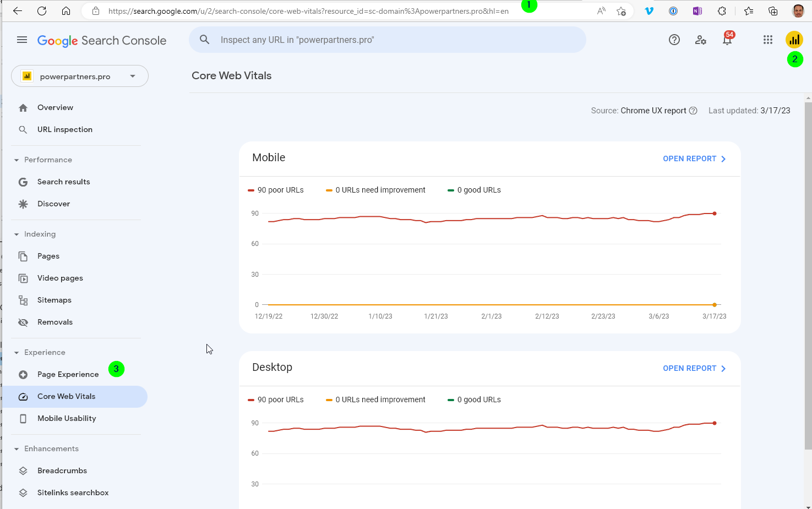Open Users and settings icon
Screen dimensions: 812x509
coord(701,40)
